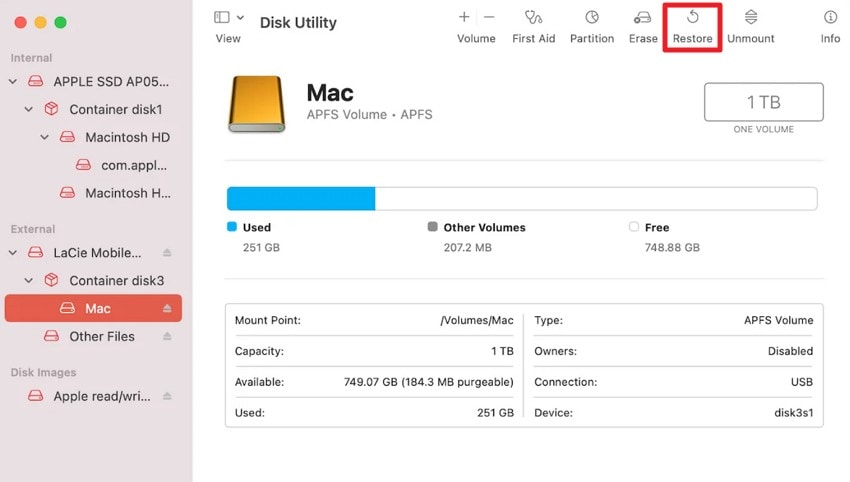Collapse the Macintosh HD volume group
The height and width of the screenshot is (482, 850).
44,137
